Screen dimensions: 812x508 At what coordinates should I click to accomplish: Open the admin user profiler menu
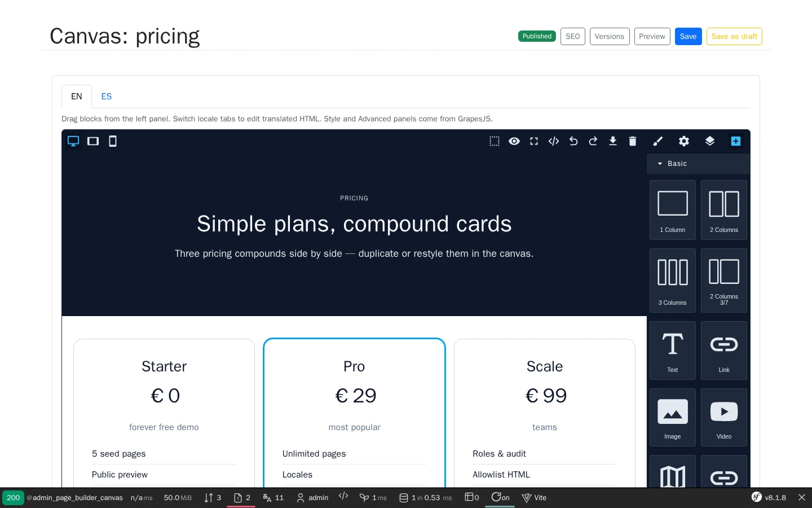point(312,498)
